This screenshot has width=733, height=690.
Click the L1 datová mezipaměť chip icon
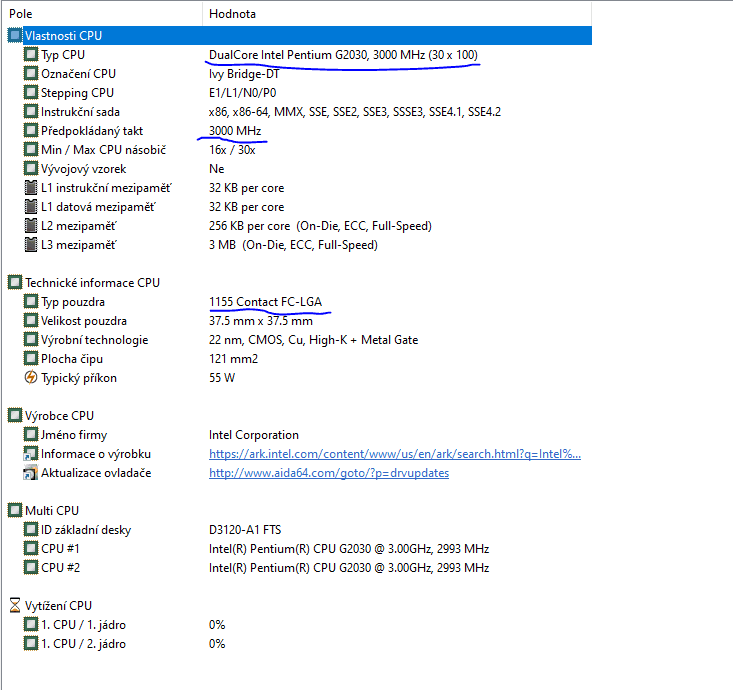(x=31, y=207)
